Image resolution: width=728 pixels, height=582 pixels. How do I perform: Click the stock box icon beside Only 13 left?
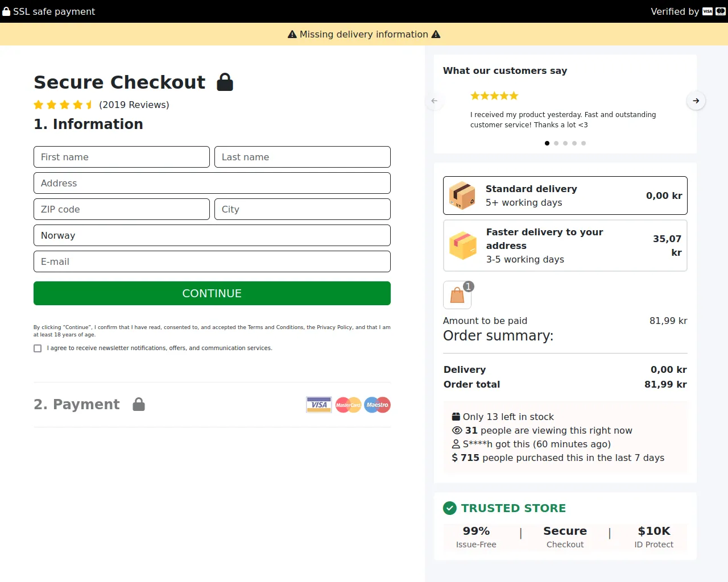(x=456, y=417)
